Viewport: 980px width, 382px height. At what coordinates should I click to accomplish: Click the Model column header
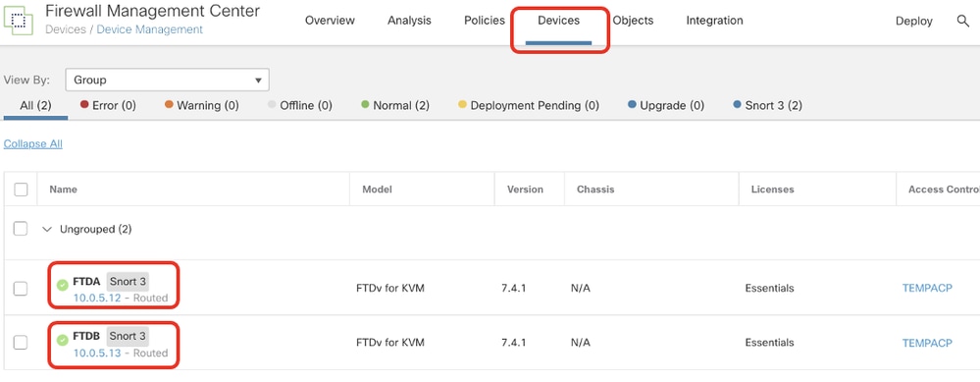[x=378, y=190]
